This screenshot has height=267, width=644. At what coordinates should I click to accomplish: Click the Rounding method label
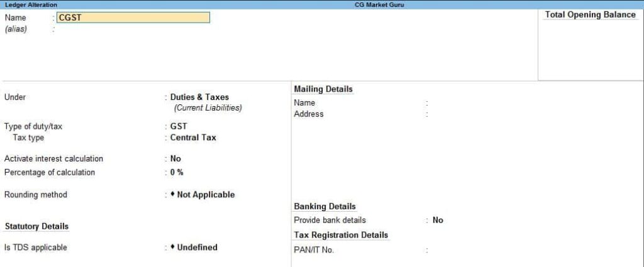pos(35,194)
